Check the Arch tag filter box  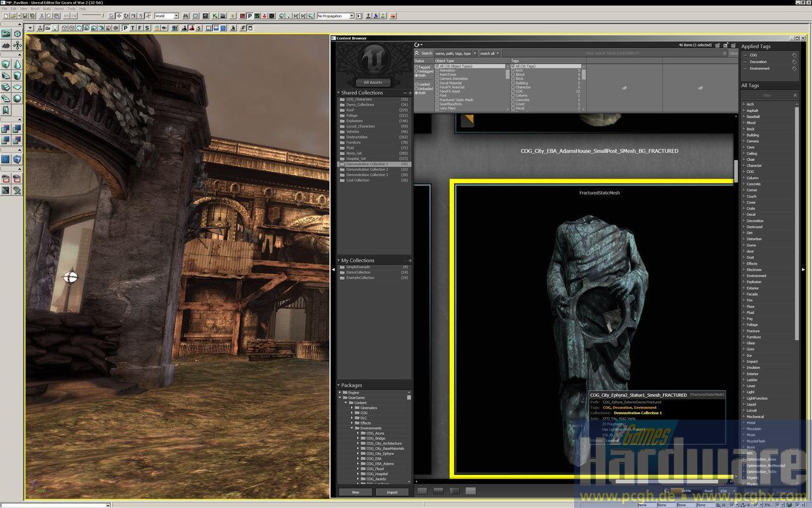coord(513,70)
